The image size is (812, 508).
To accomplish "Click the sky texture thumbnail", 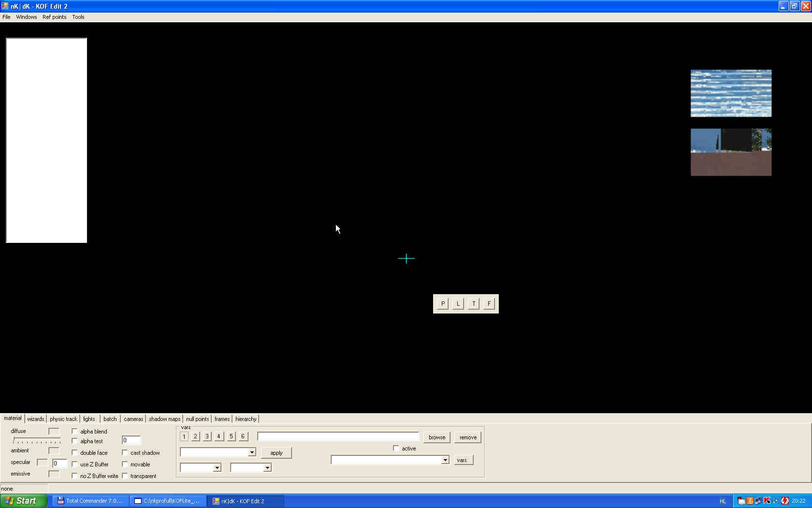I will click(x=731, y=93).
